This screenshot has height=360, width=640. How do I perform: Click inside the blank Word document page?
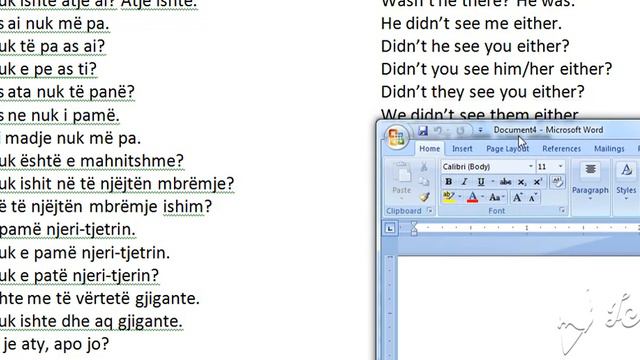(518, 308)
